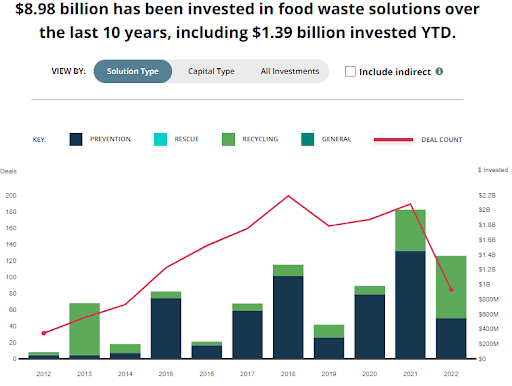Toggle the Prevention legend color swatch
The height and width of the screenshot is (386, 512).
pos(76,139)
